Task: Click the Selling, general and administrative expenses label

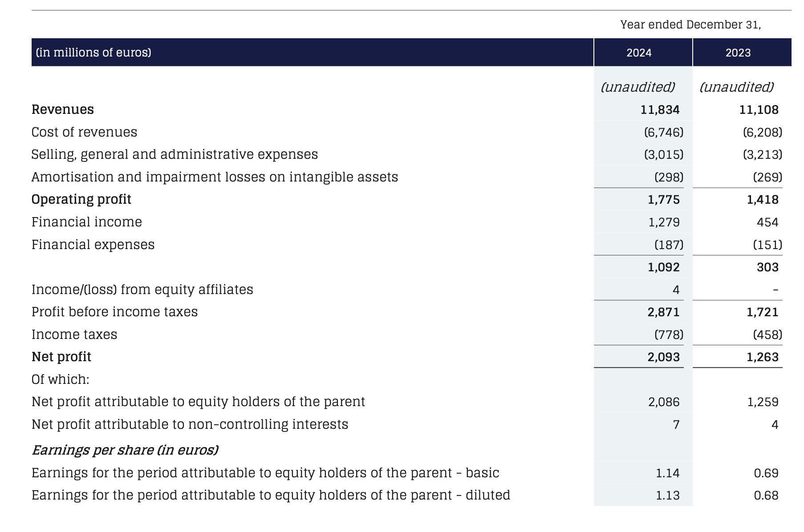Action: tap(175, 154)
